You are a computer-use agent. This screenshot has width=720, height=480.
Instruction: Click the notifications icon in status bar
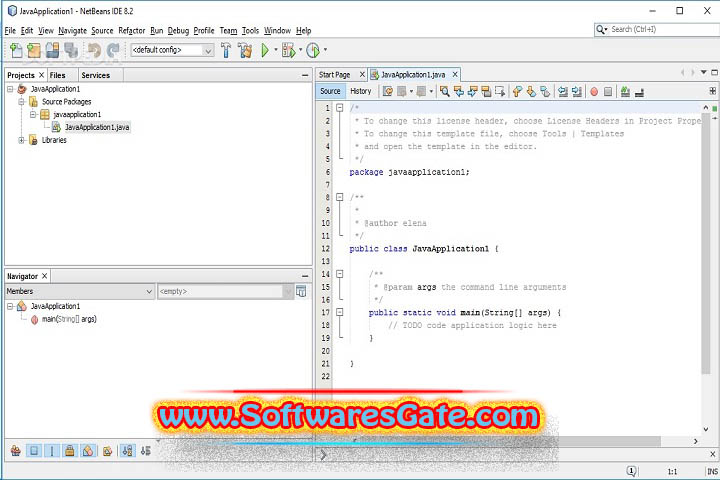(x=632, y=471)
